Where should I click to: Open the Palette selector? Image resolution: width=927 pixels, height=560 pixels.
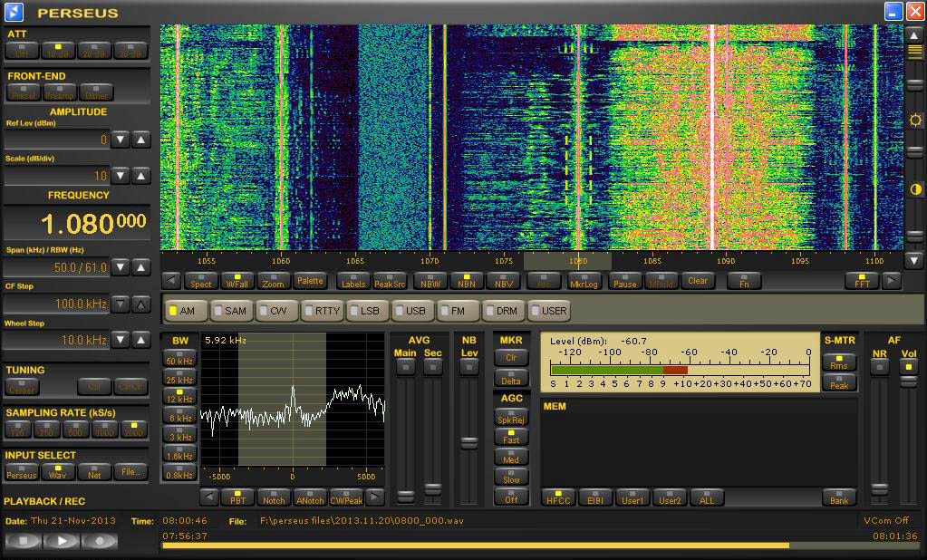coord(310,281)
